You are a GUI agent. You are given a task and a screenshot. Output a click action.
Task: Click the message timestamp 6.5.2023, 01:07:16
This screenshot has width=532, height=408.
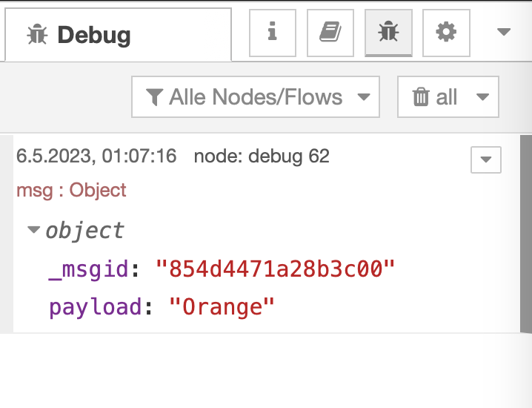pos(96,157)
